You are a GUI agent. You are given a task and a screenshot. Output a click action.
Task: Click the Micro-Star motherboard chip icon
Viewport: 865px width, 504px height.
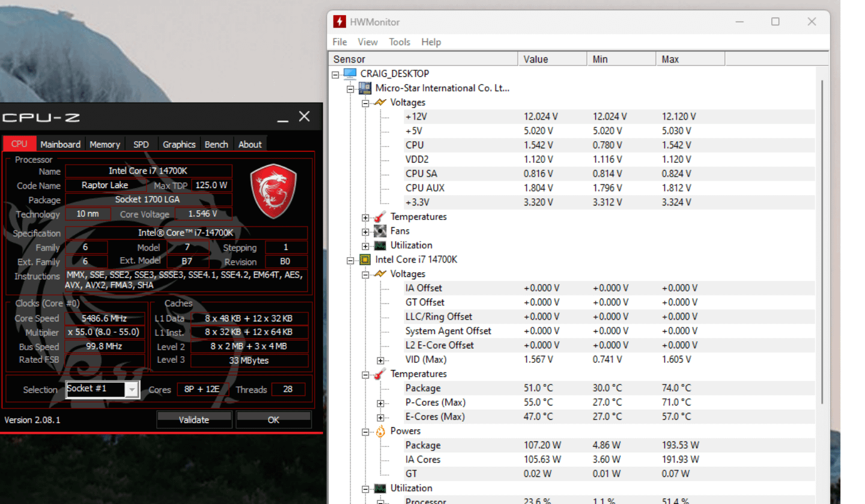[365, 88]
